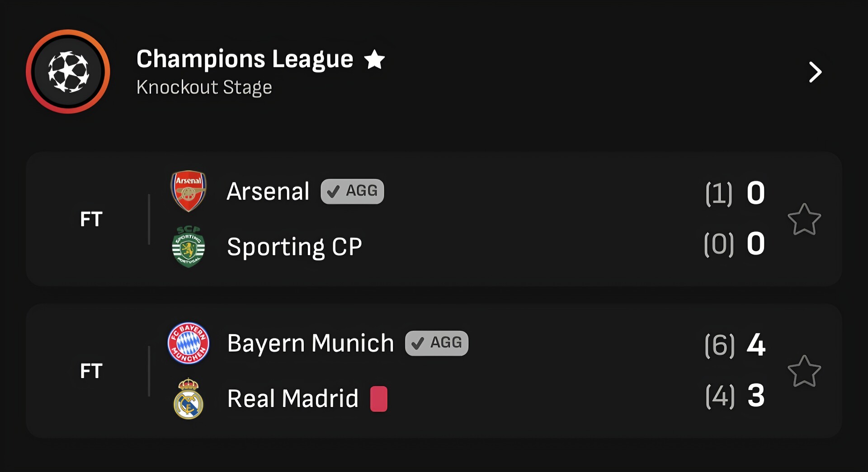This screenshot has width=868, height=472.
Task: Click Bayern Munich's aggregate score (6)
Action: (719, 346)
